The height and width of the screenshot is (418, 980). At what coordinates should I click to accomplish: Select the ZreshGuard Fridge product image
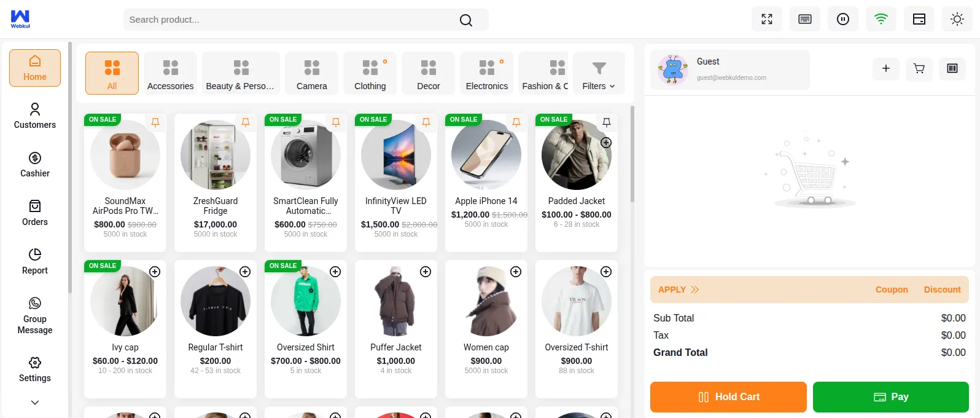[x=216, y=155]
